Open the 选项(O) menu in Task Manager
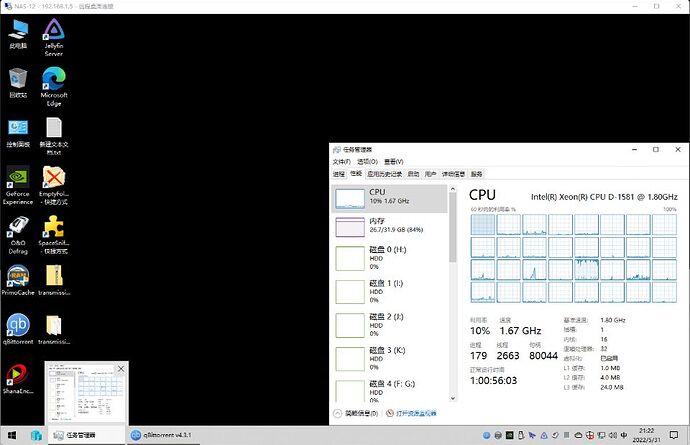The height and width of the screenshot is (445, 690). [367, 161]
